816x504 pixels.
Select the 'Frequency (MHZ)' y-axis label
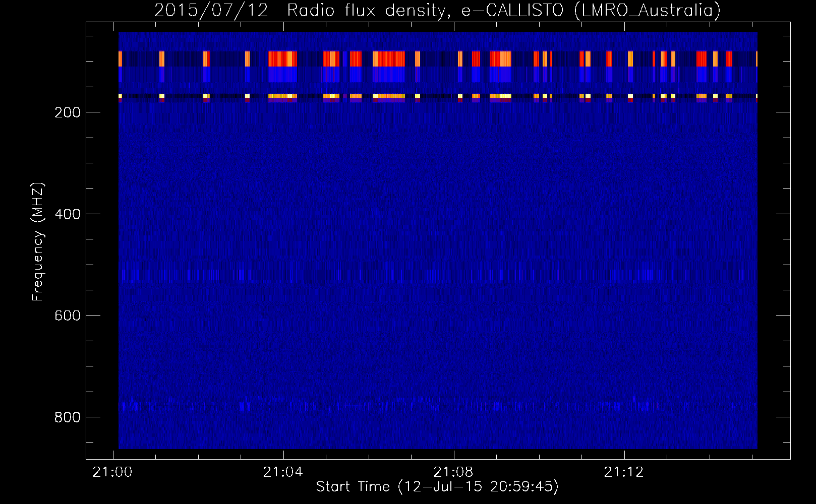coord(38,241)
